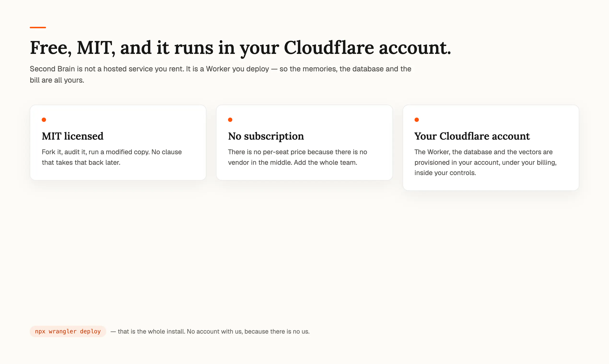609x364 pixels.
Task: Select the "Second Brain is not a hosted service" paragraph
Action: coord(221,74)
